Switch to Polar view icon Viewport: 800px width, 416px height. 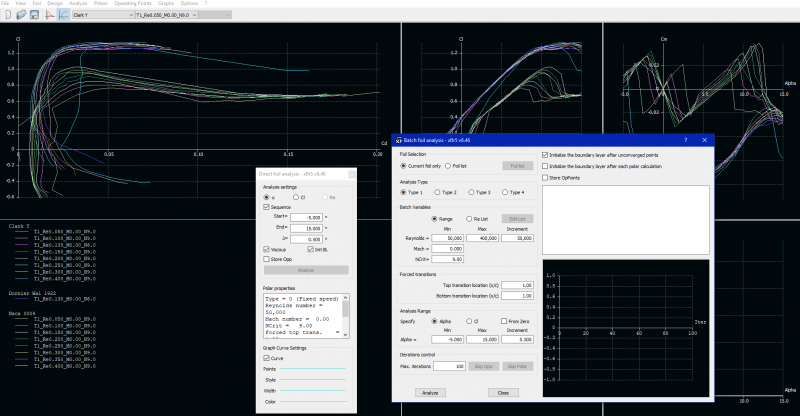[x=63, y=16]
